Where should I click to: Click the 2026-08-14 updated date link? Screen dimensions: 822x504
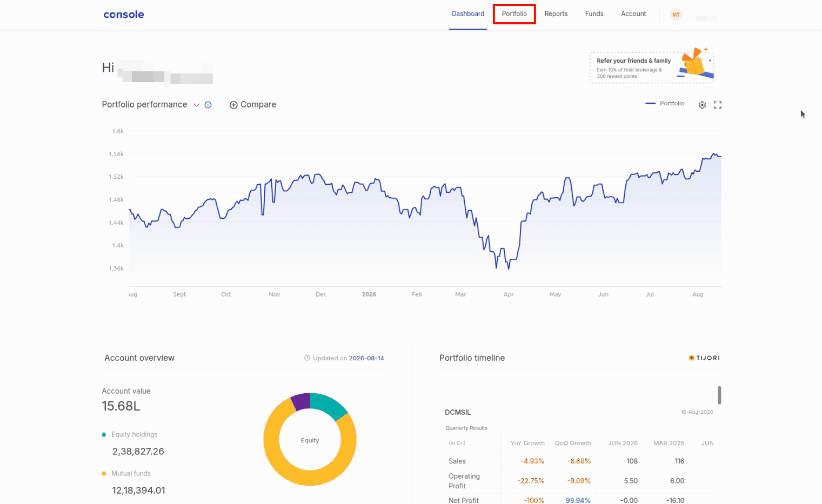(366, 358)
